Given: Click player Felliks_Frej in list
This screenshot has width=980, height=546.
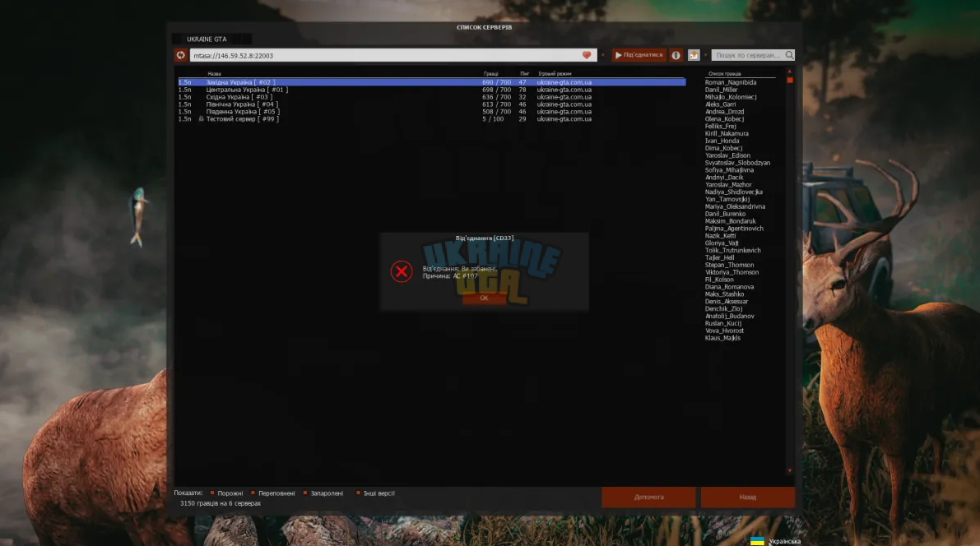Looking at the screenshot, I should (721, 126).
